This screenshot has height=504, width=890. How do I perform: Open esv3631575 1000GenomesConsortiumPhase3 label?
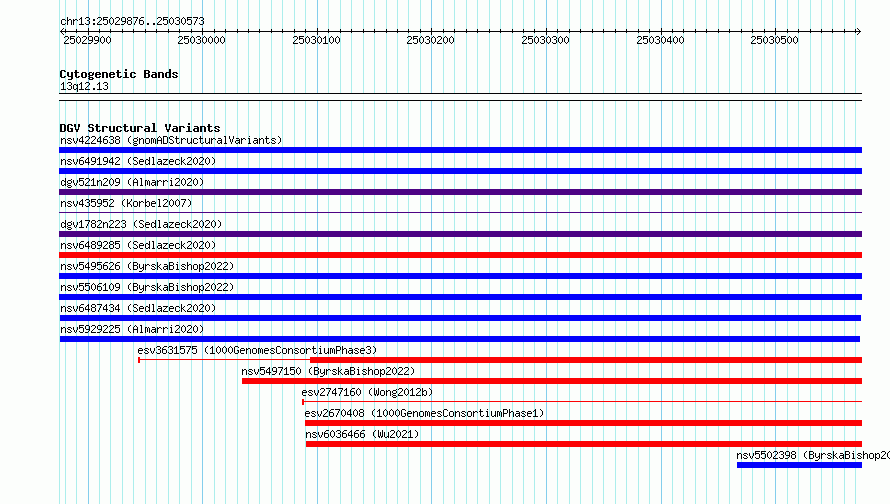click(x=257, y=350)
